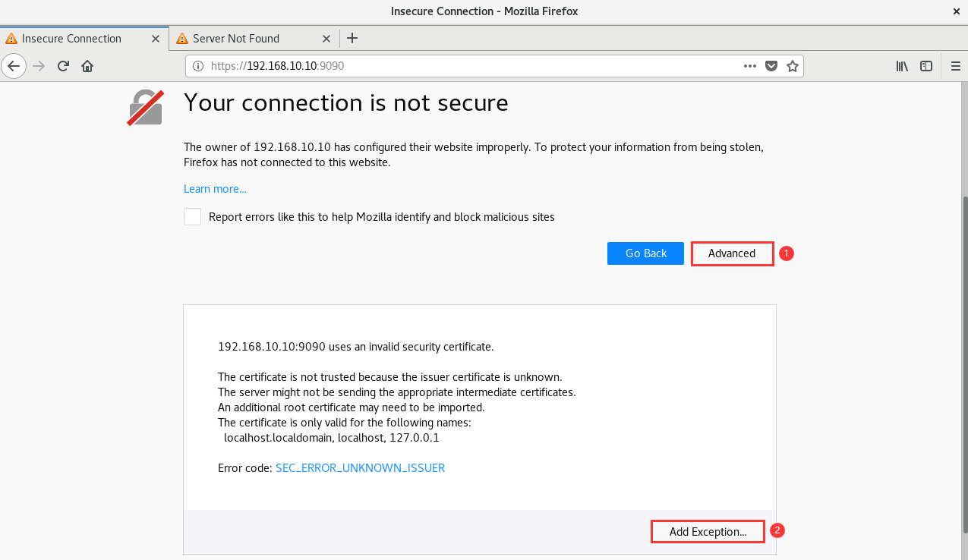Image resolution: width=968 pixels, height=560 pixels.
Task: Open the Firefox home page
Action: tap(87, 66)
